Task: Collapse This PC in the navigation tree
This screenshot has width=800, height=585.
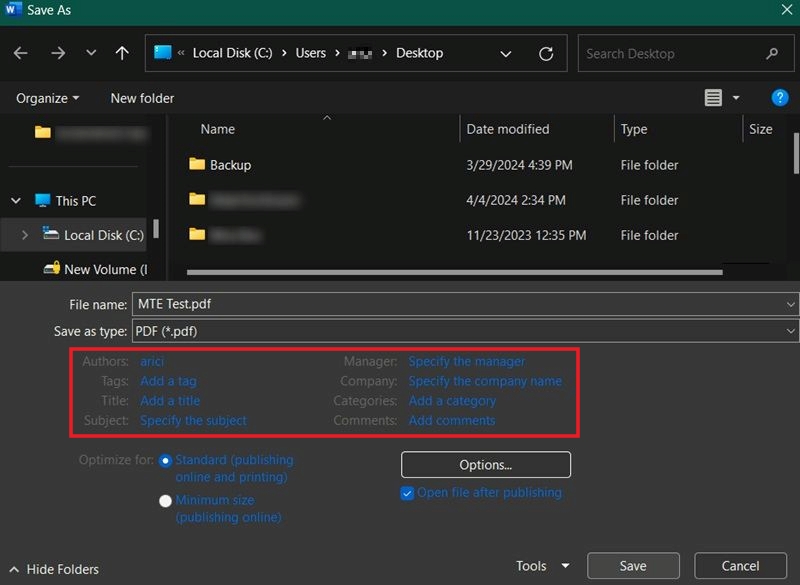Action: coord(15,200)
